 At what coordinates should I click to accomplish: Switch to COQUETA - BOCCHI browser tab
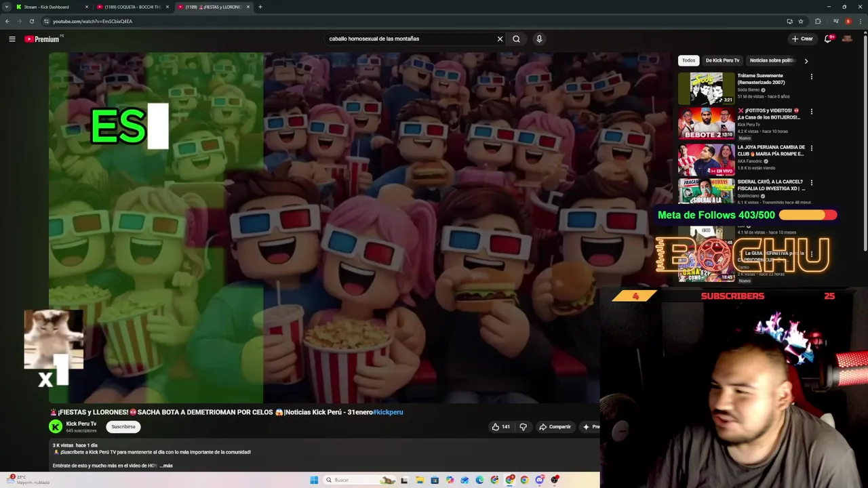(x=132, y=7)
